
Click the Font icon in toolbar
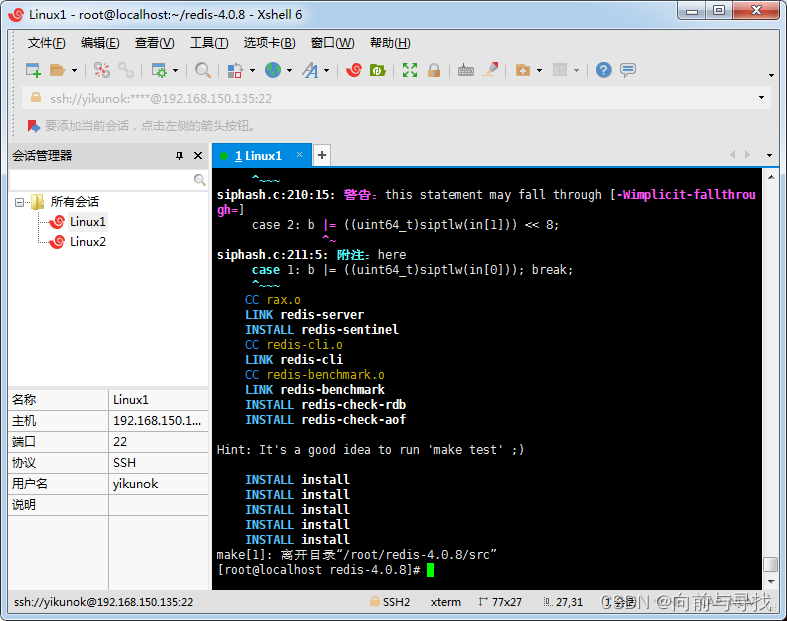pyautogui.click(x=310, y=70)
